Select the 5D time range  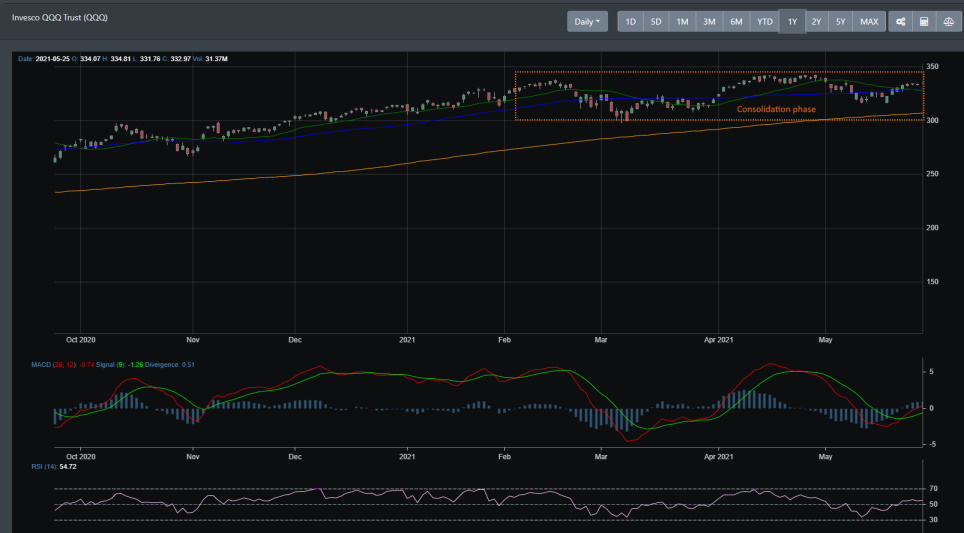click(x=656, y=22)
